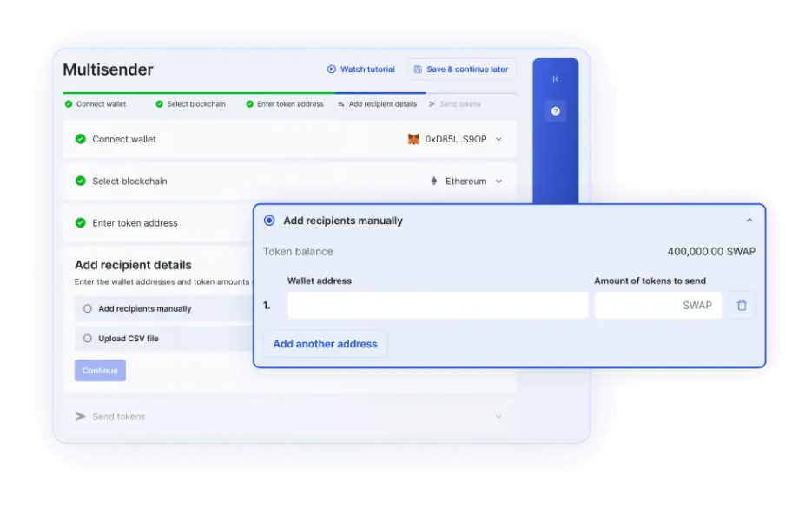Viewport: 812px width, 515px height.
Task: Click the green check beside Enter token address row
Action: (80, 223)
